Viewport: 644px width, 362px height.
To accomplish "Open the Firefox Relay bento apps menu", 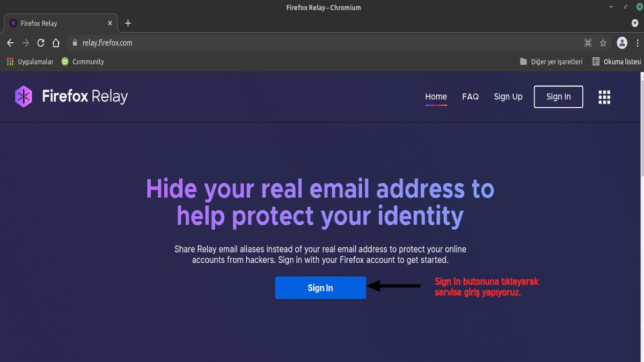I will tap(604, 97).
